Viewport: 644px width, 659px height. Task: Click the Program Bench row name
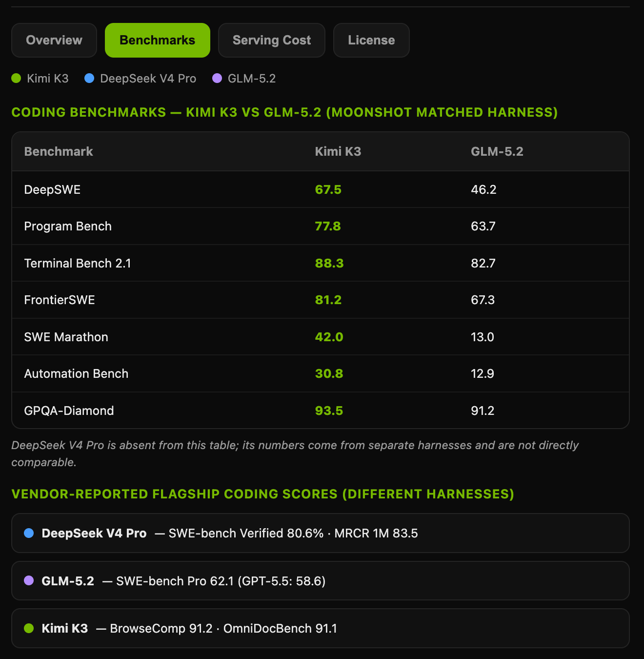pyautogui.click(x=68, y=226)
